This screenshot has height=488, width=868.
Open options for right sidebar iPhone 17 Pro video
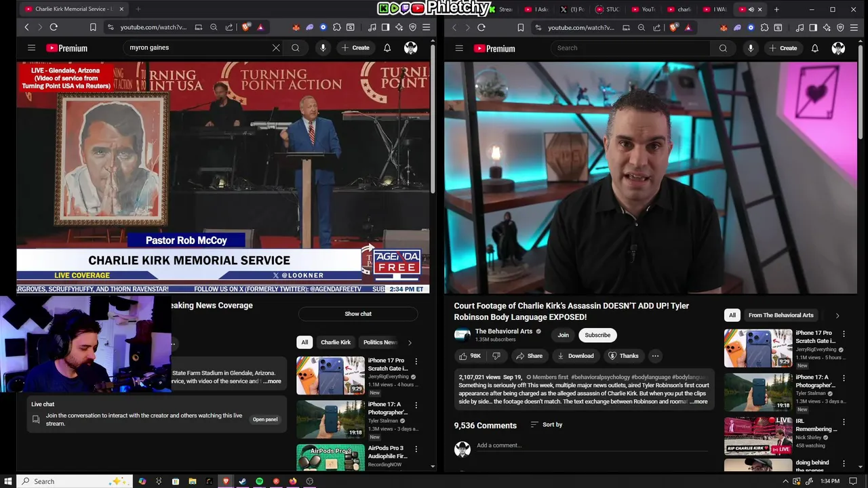[x=844, y=334]
